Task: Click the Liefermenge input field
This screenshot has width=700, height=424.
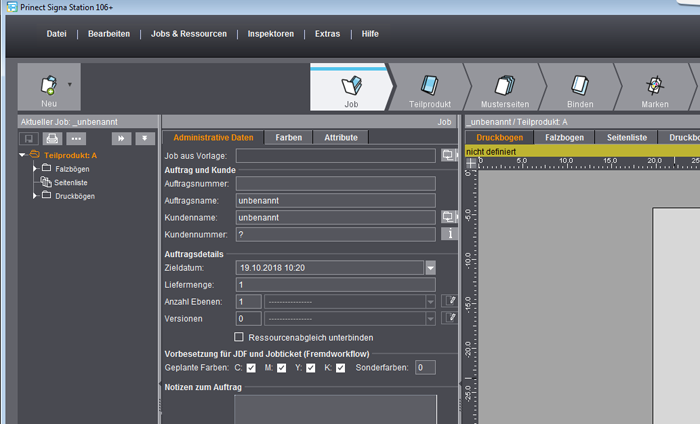Action: pyautogui.click(x=336, y=285)
